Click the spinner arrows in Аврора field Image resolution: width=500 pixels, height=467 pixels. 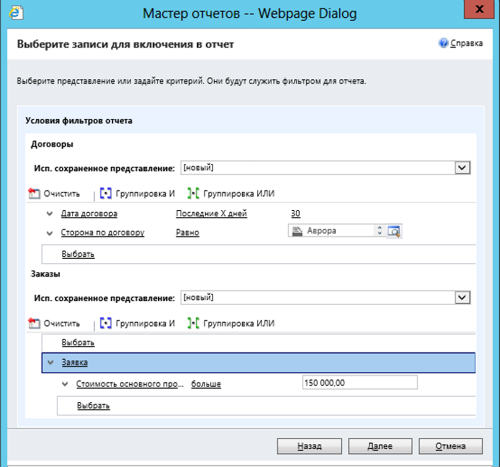click(x=379, y=230)
